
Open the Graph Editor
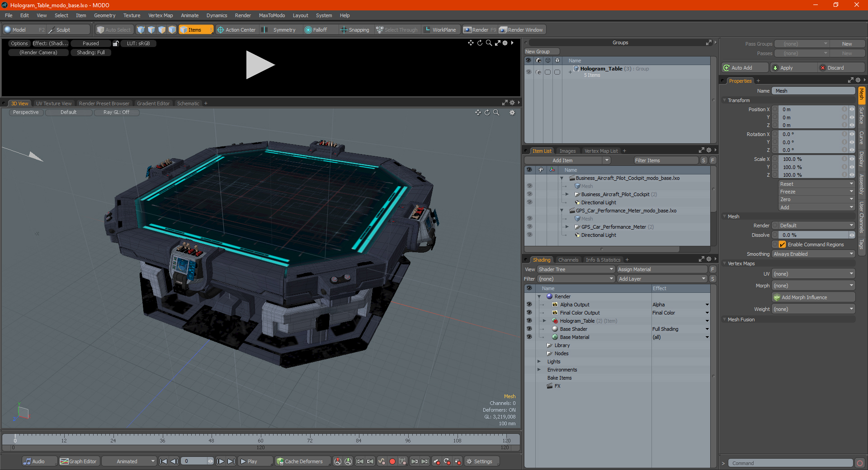point(78,461)
